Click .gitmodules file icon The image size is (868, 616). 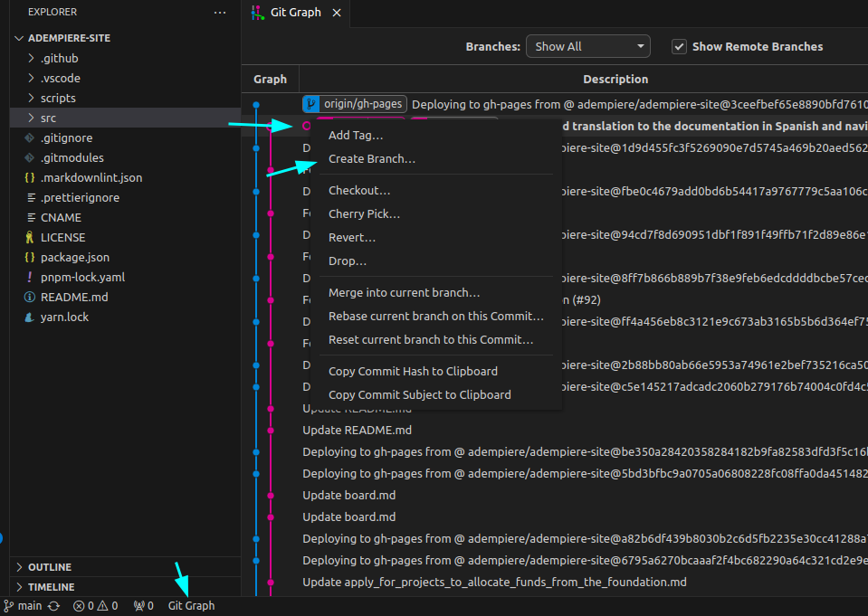[x=30, y=157]
